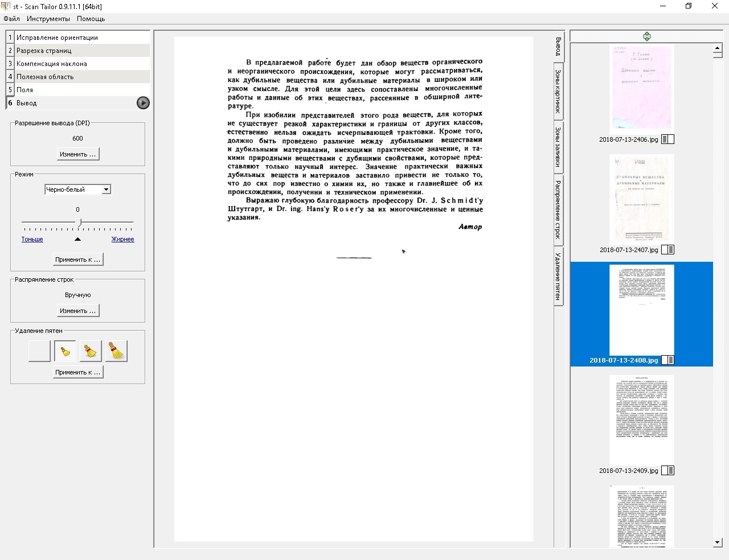The width and height of the screenshot is (729, 560).
Task: Go to stage Исправление ориентации
Action: coord(78,38)
